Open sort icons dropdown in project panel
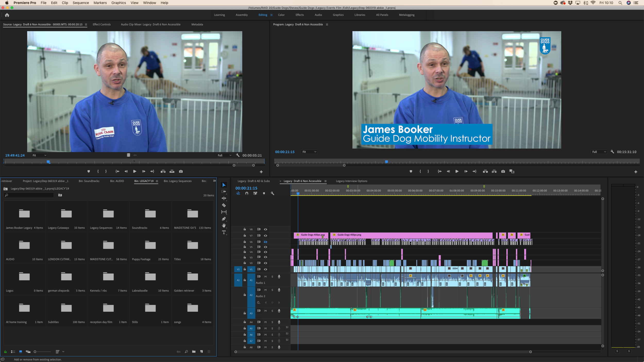644x362 pixels. tap(60, 351)
